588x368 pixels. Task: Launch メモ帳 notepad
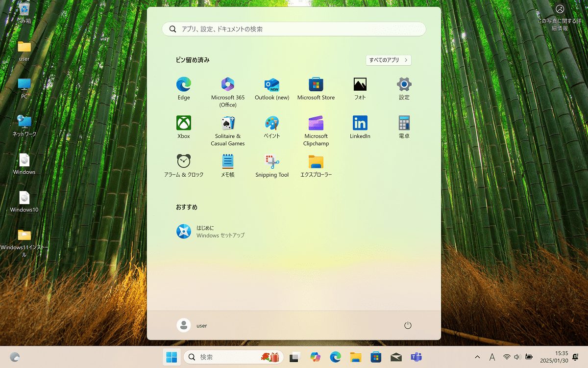(x=228, y=166)
